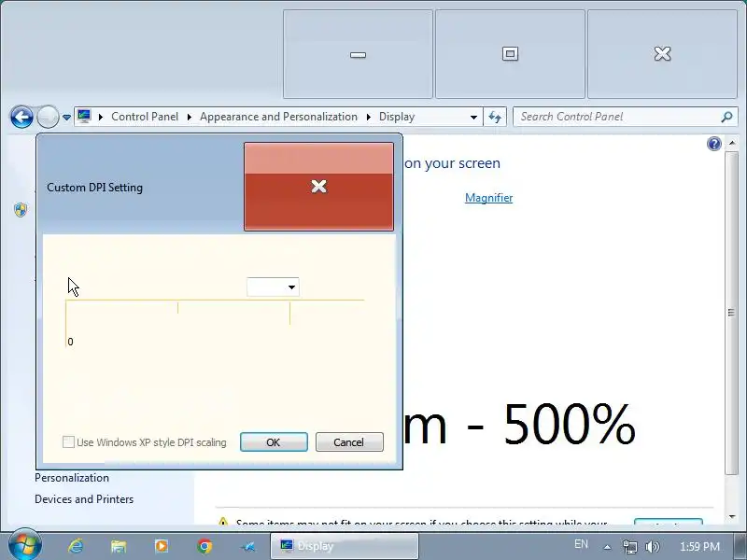Click the 1:59 PM clock

(699, 547)
